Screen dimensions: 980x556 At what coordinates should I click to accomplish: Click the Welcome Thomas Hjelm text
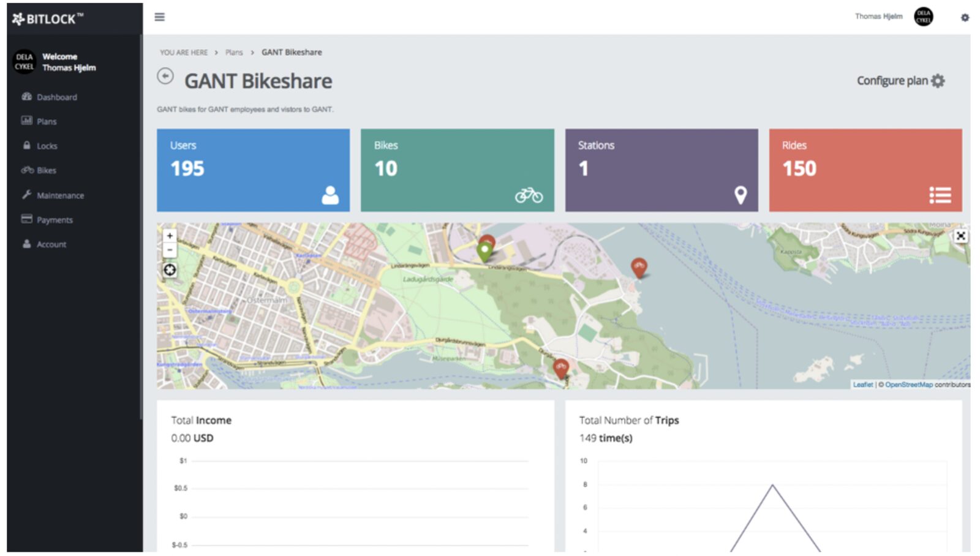(69, 62)
